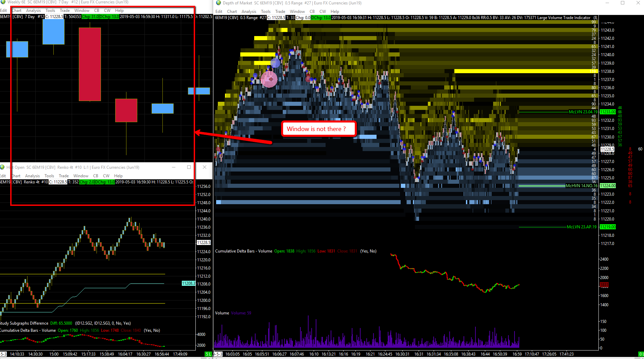Screen dimensions: 644x359
Task: Maximize the Renko 4t chart window
Action: tap(189, 167)
